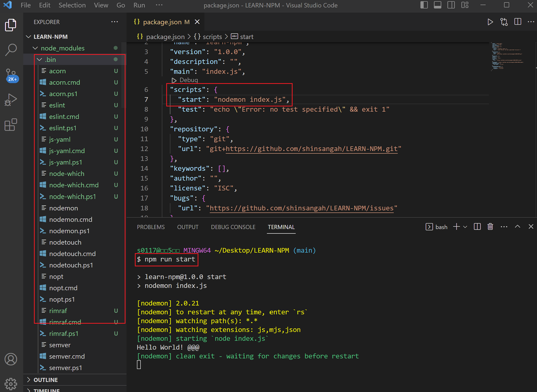The width and height of the screenshot is (537, 392).
Task: Open the semver.cmd file
Action: click(74, 356)
